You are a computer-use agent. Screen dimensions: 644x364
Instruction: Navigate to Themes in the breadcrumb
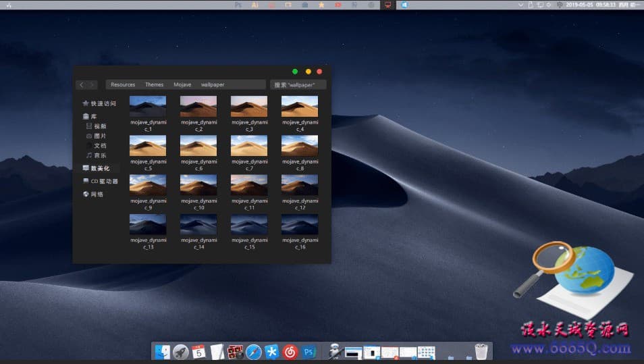[x=154, y=84]
